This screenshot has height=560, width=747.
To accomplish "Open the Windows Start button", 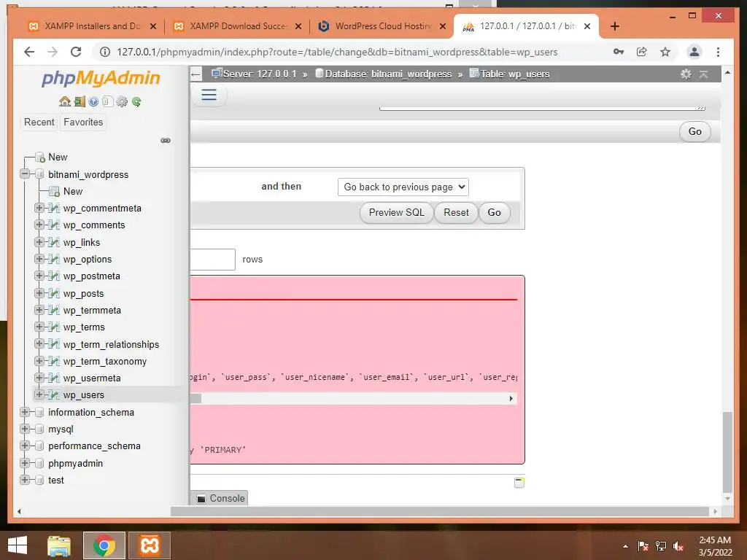I will (x=18, y=545).
